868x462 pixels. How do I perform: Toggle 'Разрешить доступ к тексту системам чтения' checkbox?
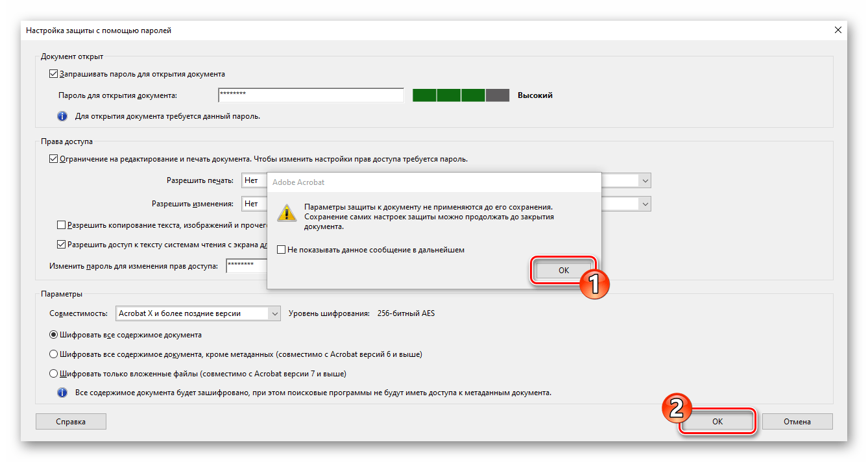click(x=62, y=245)
